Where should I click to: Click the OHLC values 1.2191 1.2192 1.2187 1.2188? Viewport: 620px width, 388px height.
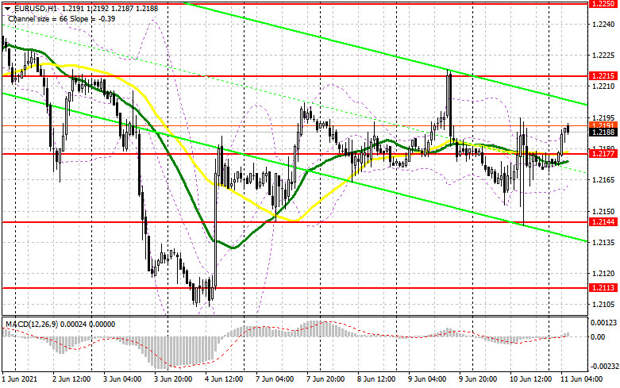point(111,8)
